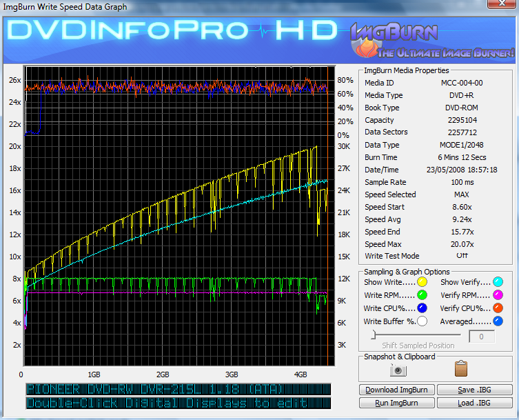Viewport: 519px width, 420px height.
Task: Click the shift position value field showing 0
Action: click(x=482, y=337)
